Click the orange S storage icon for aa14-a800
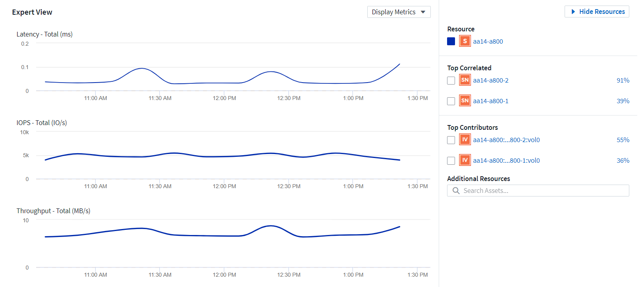This screenshot has width=644, height=287. pyautogui.click(x=465, y=41)
